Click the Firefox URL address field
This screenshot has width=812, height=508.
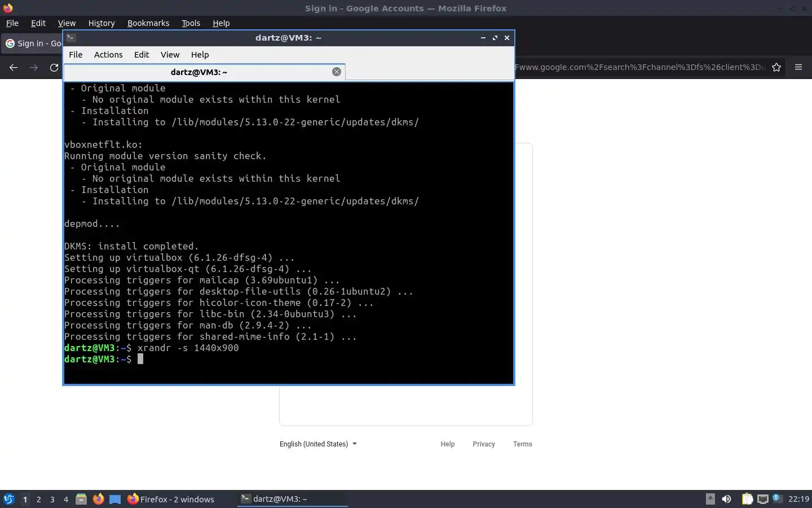point(640,67)
